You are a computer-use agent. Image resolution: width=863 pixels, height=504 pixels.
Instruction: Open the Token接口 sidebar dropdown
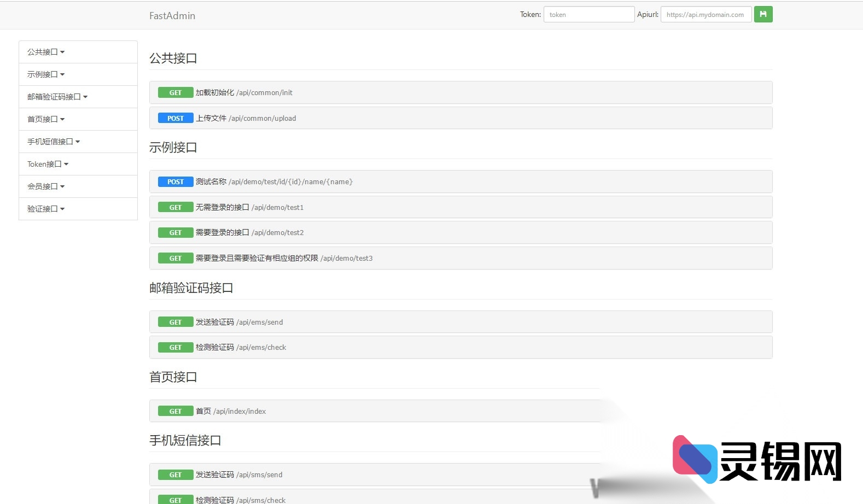pos(48,164)
